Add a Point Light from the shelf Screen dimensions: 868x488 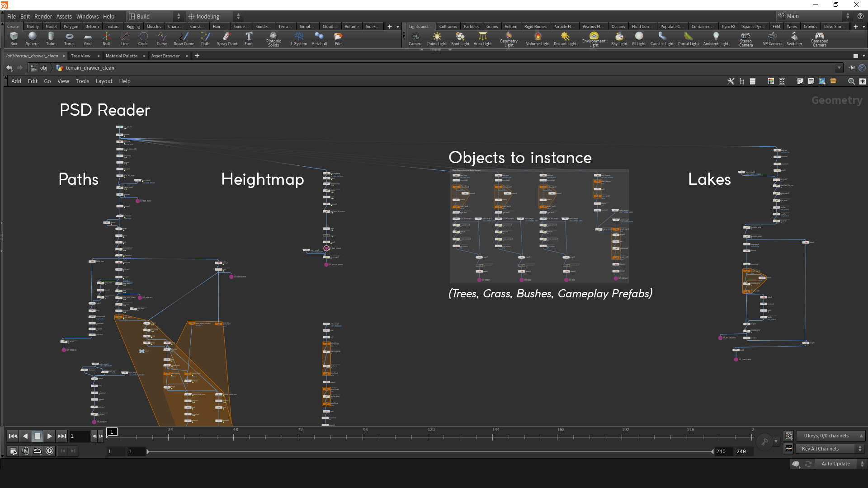tap(437, 38)
